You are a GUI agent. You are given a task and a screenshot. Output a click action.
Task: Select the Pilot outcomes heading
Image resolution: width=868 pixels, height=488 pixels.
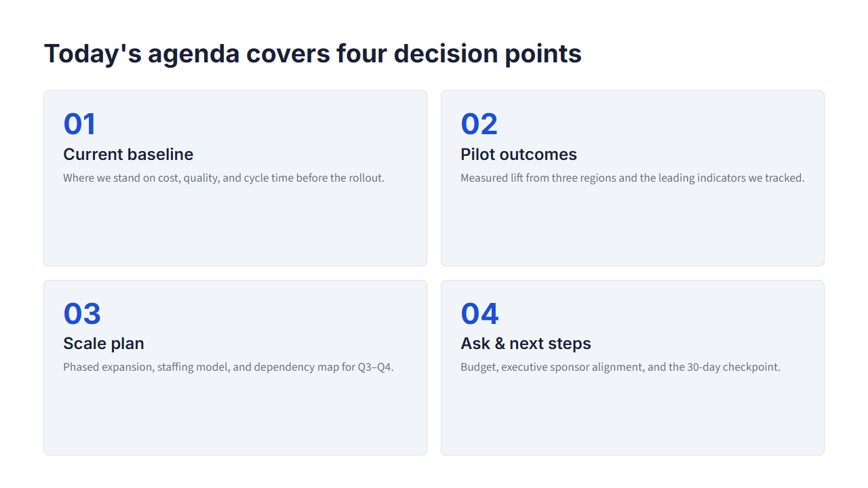[x=519, y=155]
